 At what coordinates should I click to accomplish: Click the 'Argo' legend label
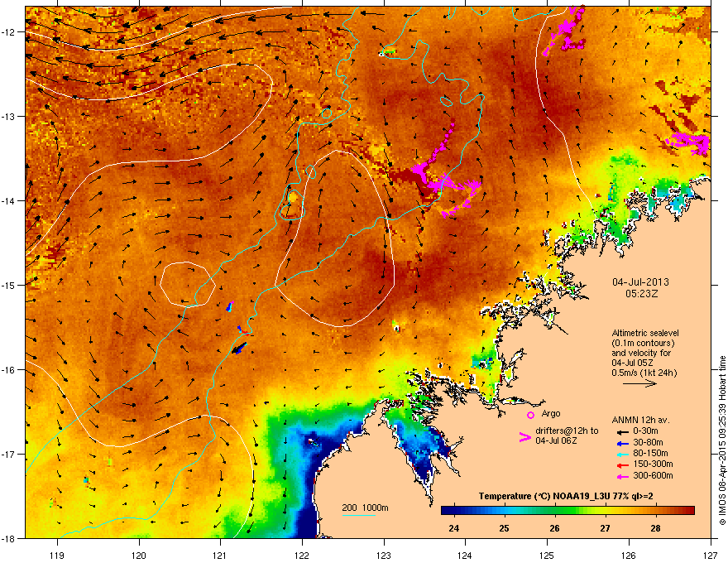tap(551, 413)
